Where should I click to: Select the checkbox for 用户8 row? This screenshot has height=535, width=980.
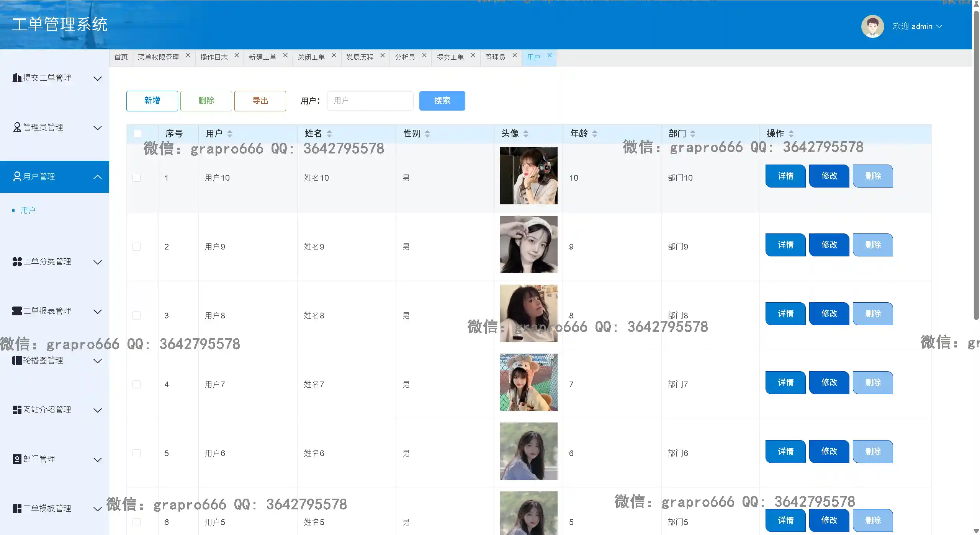pos(136,315)
